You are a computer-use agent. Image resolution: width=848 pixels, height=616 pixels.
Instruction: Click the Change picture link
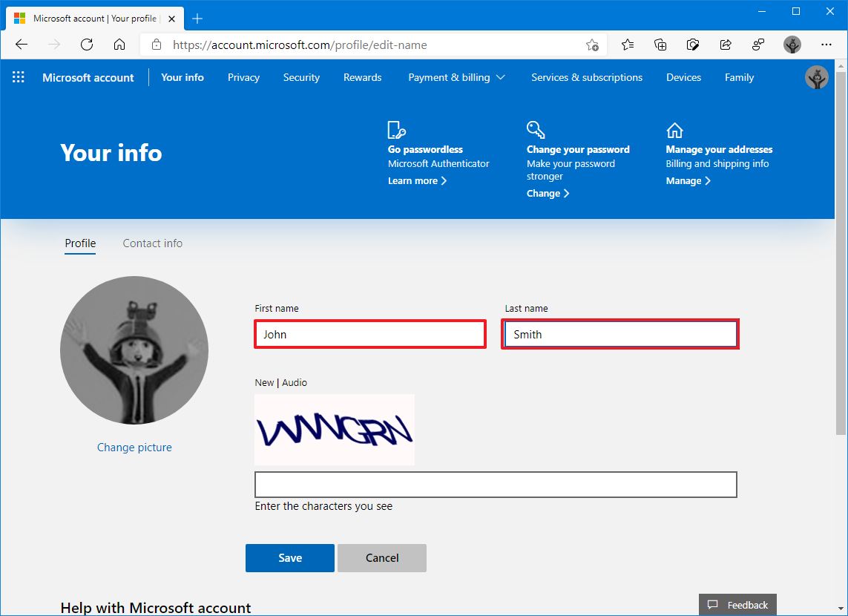134,448
